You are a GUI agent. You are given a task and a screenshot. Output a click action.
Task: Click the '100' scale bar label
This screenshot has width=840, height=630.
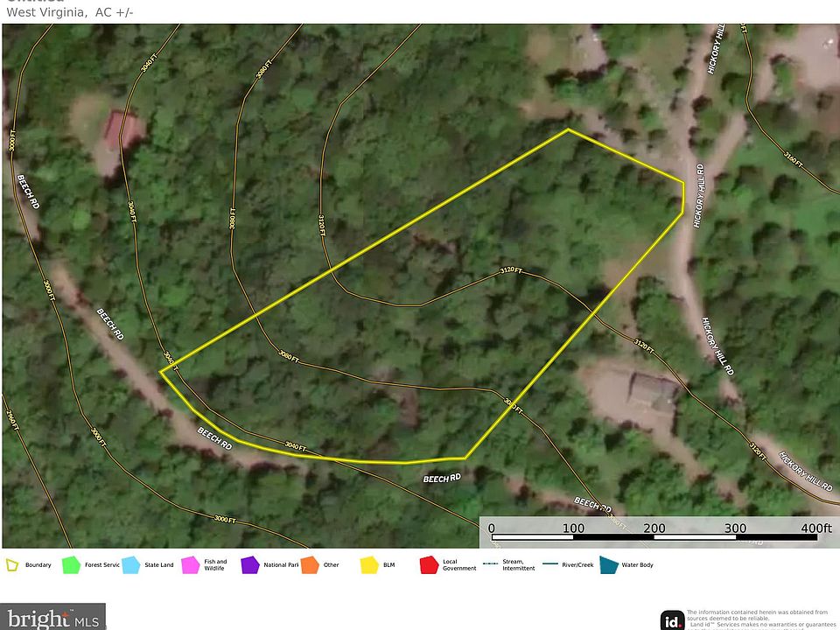pyautogui.click(x=573, y=528)
